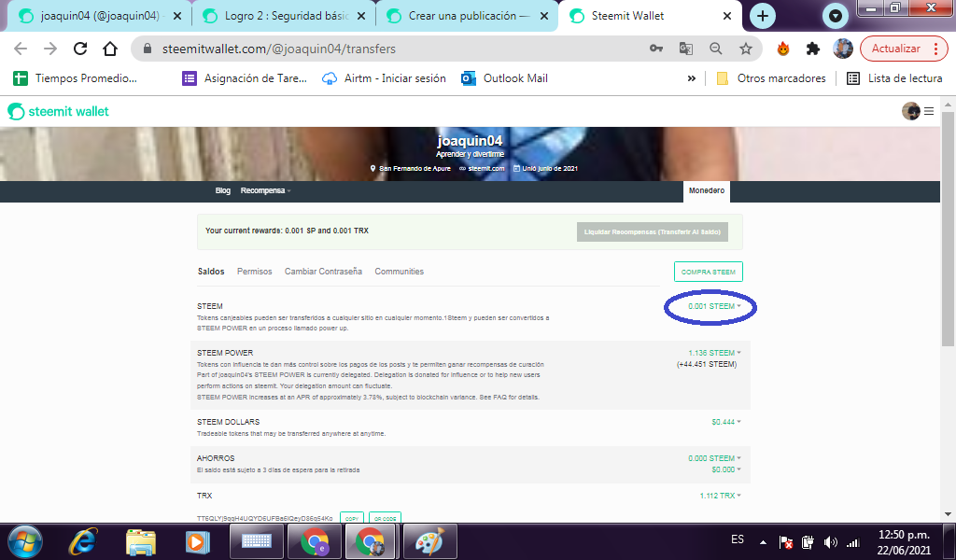Click the translate page icon
956x560 pixels.
click(686, 49)
